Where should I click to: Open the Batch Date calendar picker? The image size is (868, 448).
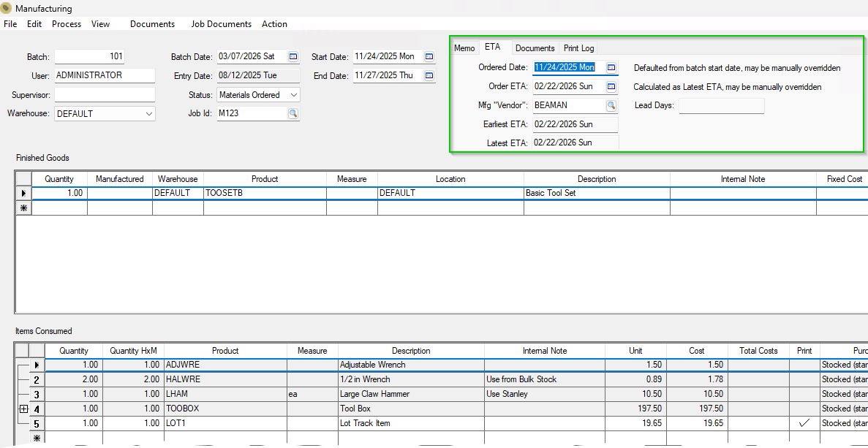(x=294, y=56)
